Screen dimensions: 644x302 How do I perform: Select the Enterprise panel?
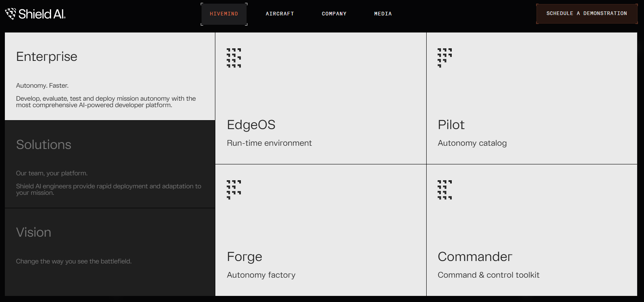tap(110, 76)
